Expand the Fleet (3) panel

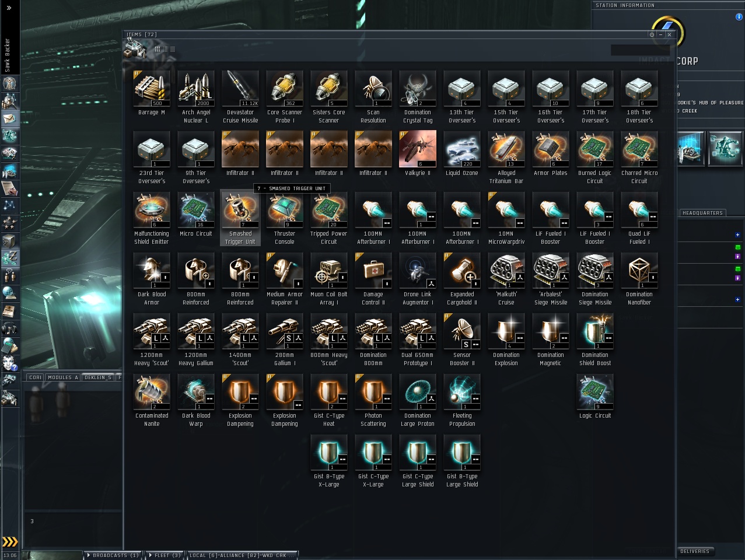pyautogui.click(x=164, y=555)
